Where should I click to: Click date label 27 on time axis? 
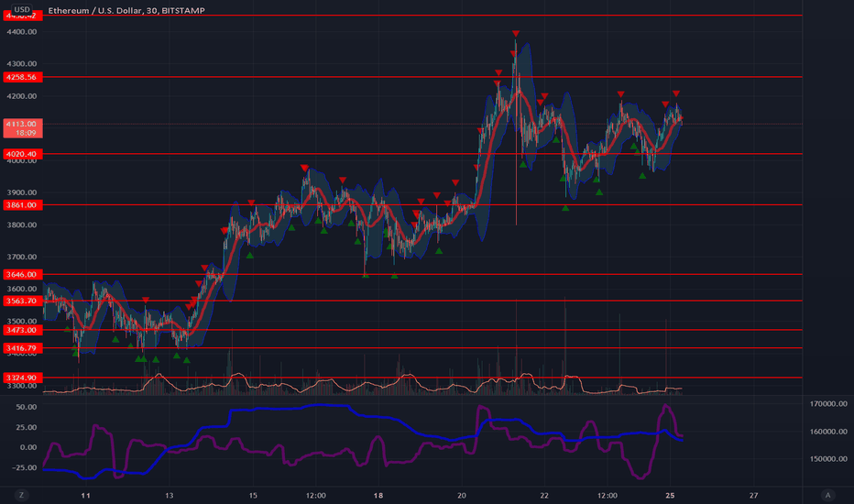753,495
